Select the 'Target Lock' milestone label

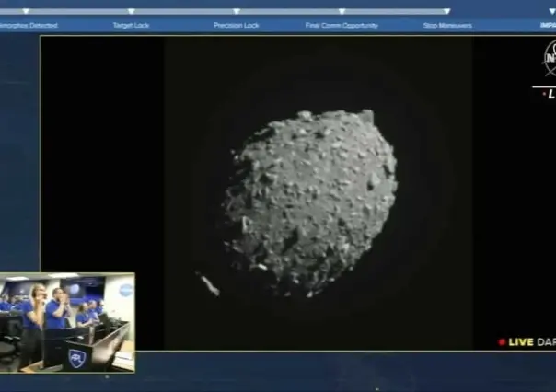132,26
